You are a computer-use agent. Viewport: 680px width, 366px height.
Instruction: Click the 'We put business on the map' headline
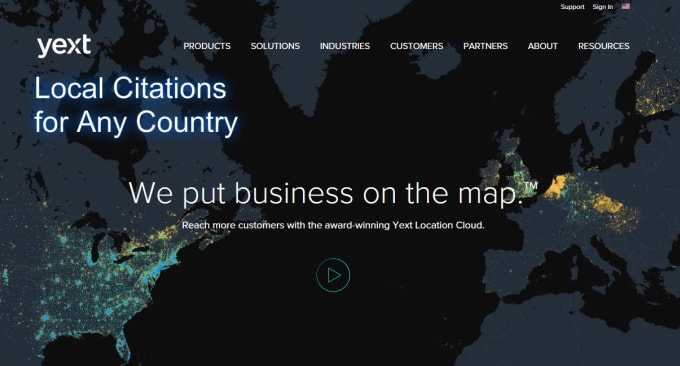pos(333,193)
